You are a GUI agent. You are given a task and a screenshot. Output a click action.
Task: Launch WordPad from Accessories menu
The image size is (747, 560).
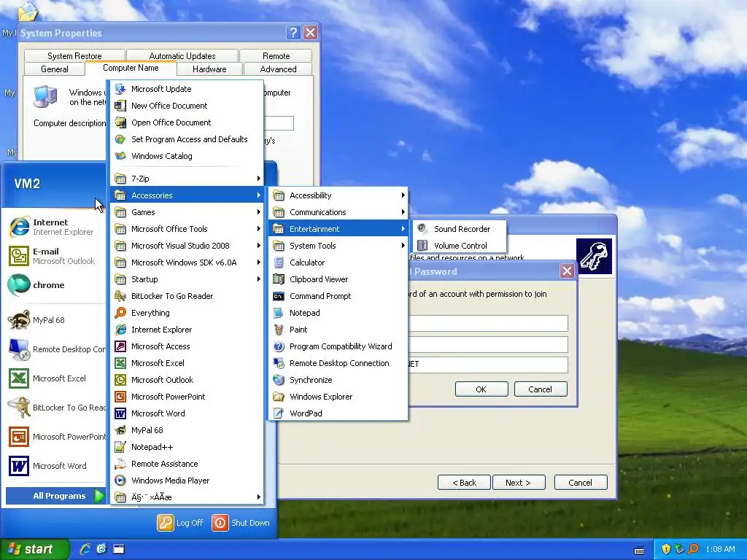(338, 413)
